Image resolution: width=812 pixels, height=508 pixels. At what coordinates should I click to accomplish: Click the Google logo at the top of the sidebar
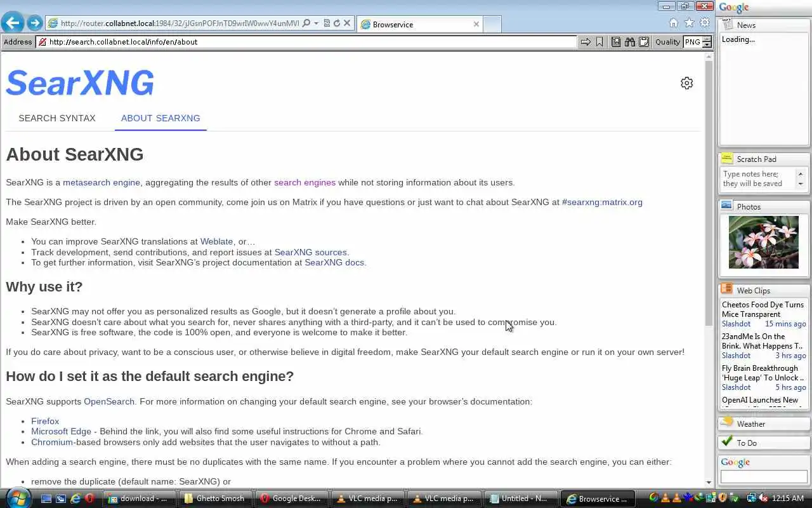click(734, 8)
